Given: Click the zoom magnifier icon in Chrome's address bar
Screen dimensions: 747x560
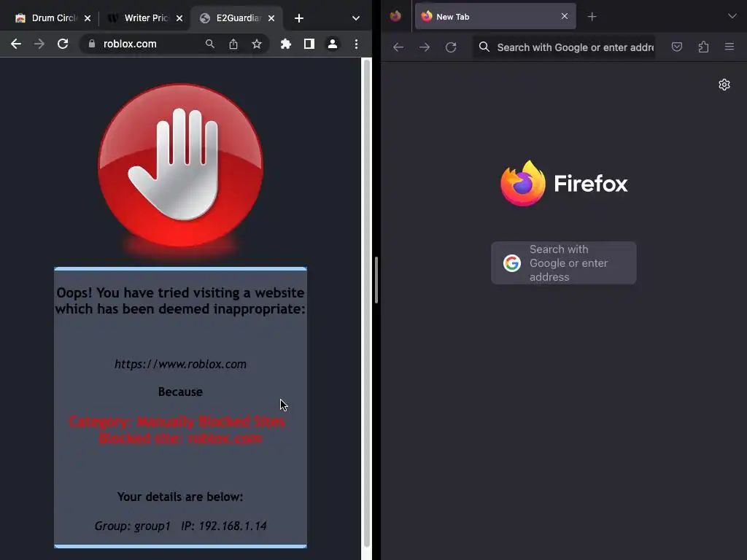Looking at the screenshot, I should (x=209, y=44).
